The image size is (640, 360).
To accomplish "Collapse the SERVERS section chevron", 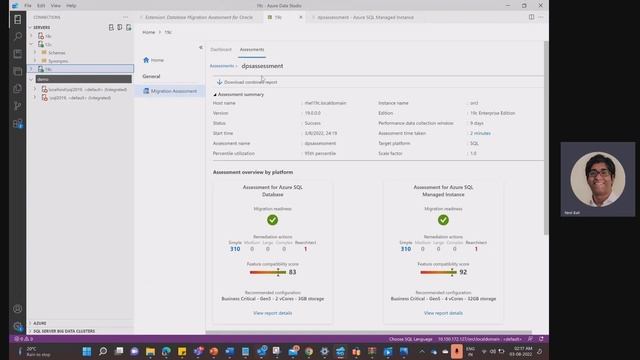I will pos(30,27).
